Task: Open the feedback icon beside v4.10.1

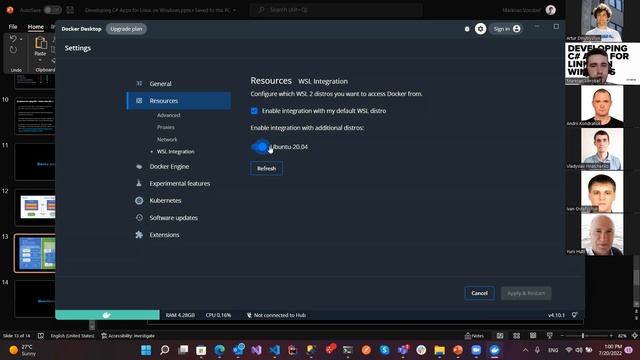Action: pyautogui.click(x=575, y=315)
